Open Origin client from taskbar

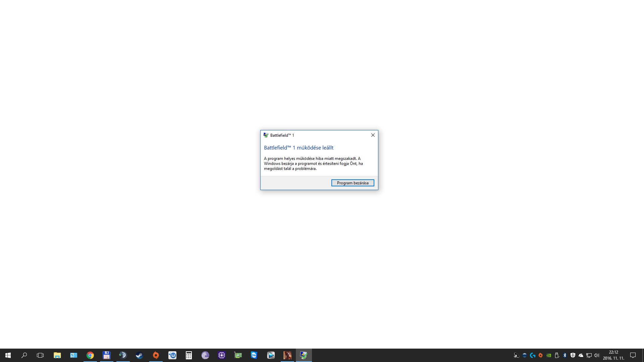click(x=156, y=355)
